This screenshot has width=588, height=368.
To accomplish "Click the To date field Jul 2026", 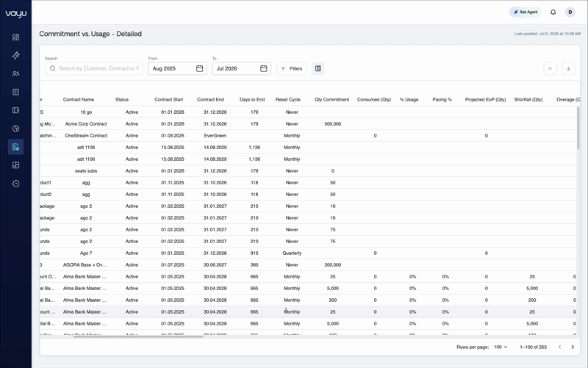I will (242, 68).
